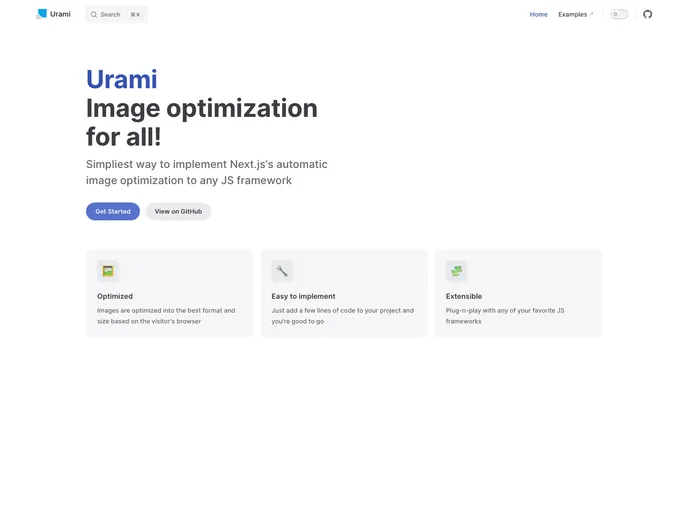Open the GitHub repository icon in header
The image size is (688, 512).
tap(647, 14)
